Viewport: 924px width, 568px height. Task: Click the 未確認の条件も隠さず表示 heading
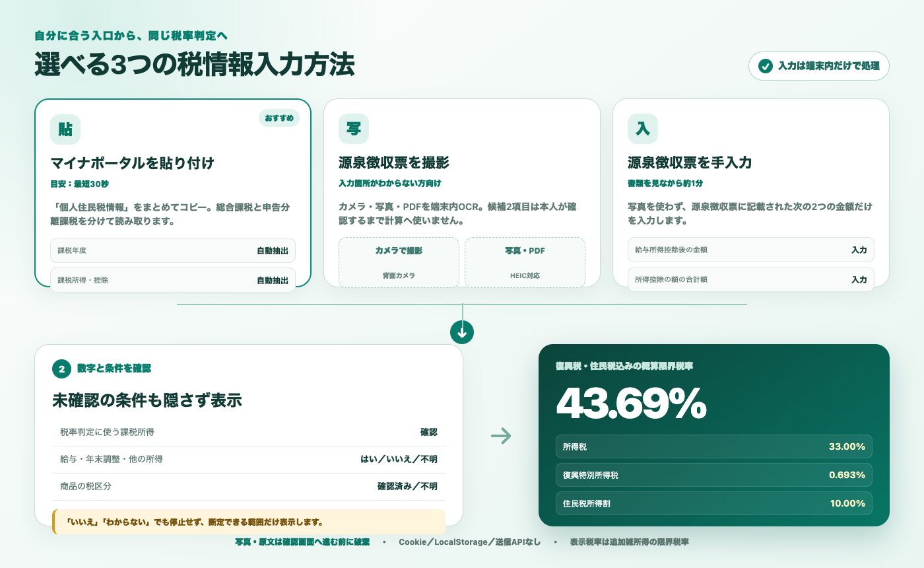[x=147, y=400]
